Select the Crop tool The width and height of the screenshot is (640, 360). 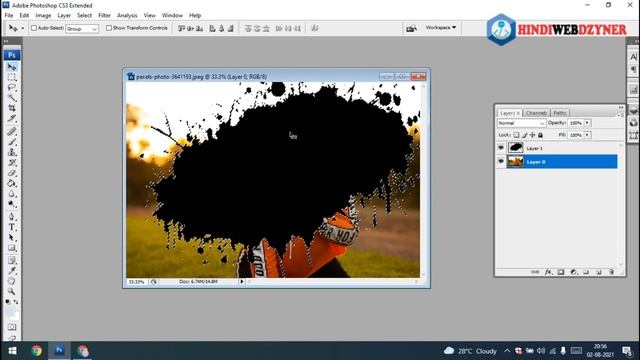[x=12, y=108]
